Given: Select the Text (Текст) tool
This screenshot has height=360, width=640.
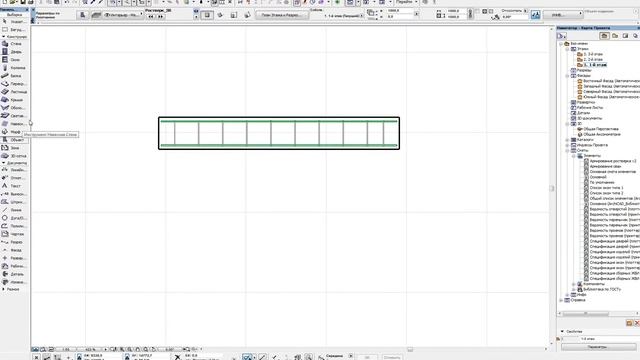Looking at the screenshot, I should click(14, 186).
